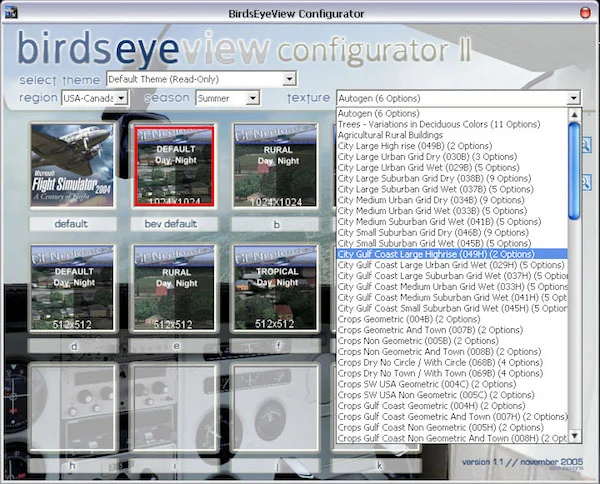Choose Crops Geometric (004B)
The image size is (600, 484).
point(452,319)
